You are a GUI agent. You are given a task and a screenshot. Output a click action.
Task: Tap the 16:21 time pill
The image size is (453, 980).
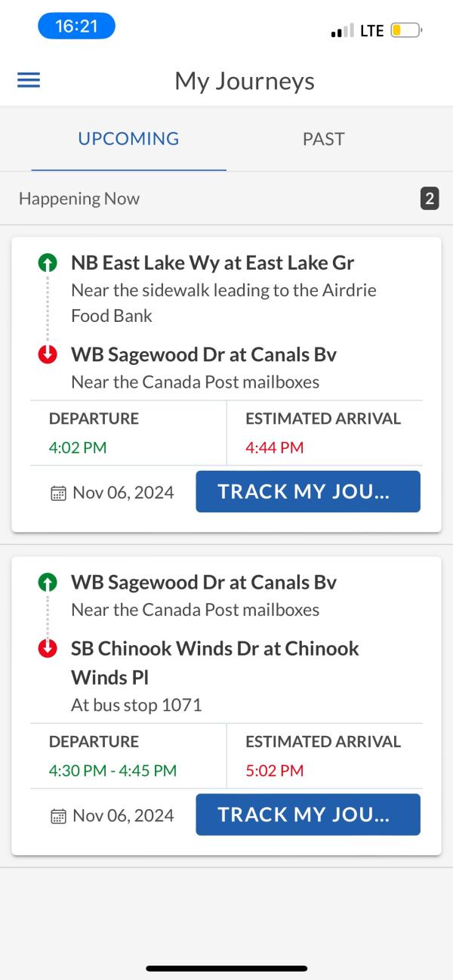(x=76, y=26)
